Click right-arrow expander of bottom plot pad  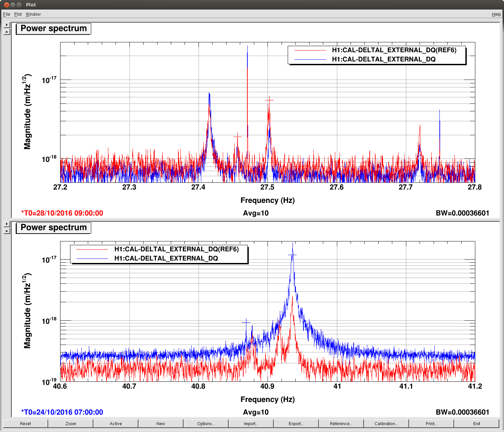(x=7, y=224)
